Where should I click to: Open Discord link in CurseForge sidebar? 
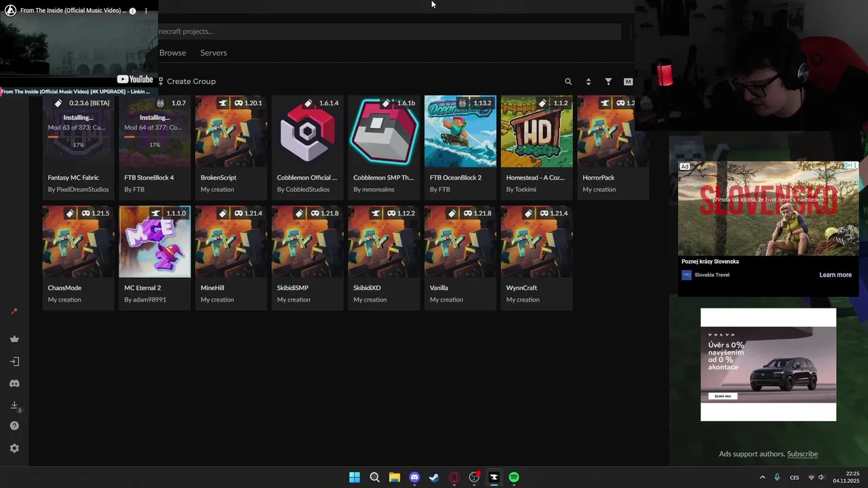pos(14,384)
